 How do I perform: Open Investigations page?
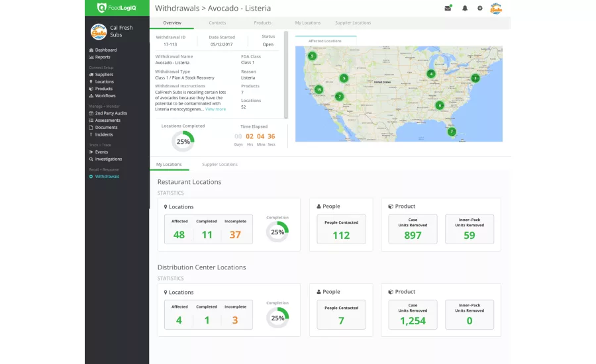(109, 159)
